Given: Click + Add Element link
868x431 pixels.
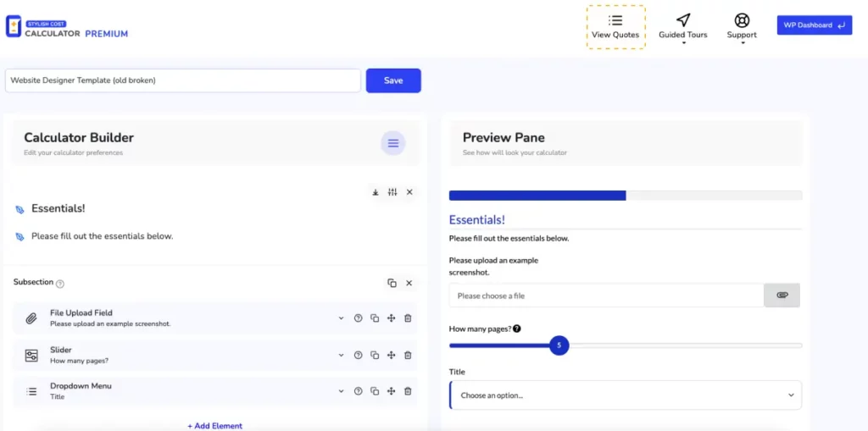Looking at the screenshot, I should pyautogui.click(x=214, y=426).
